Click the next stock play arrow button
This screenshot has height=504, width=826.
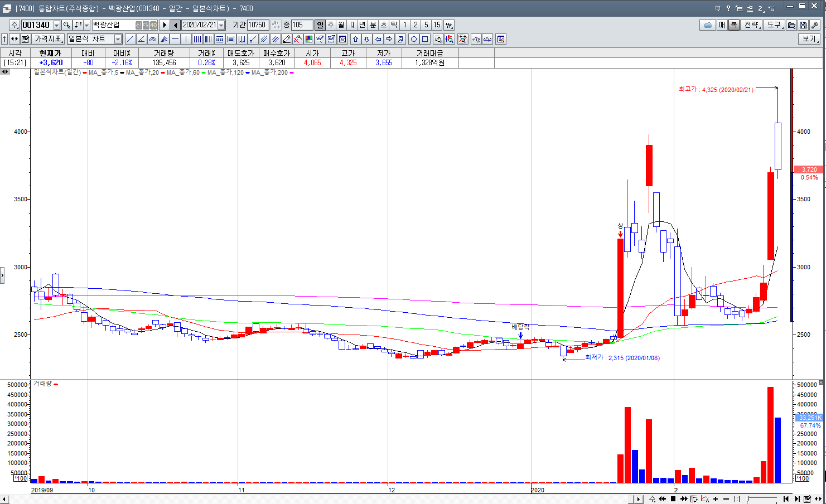click(x=165, y=25)
